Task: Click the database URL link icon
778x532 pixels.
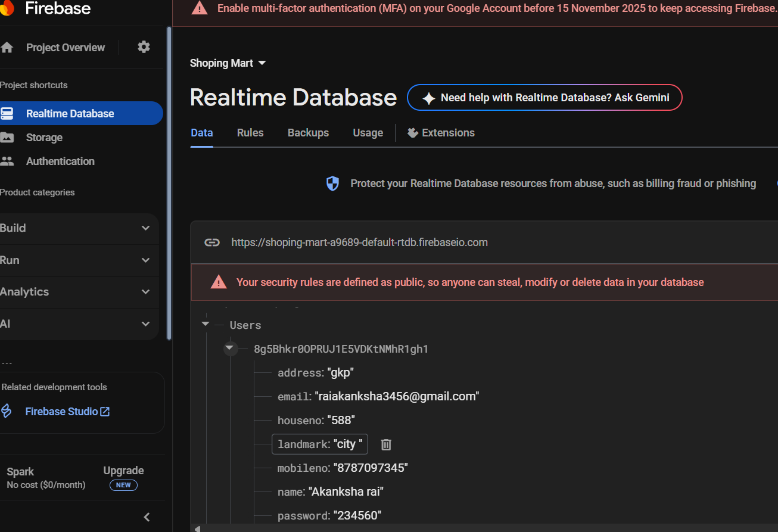Action: point(212,242)
